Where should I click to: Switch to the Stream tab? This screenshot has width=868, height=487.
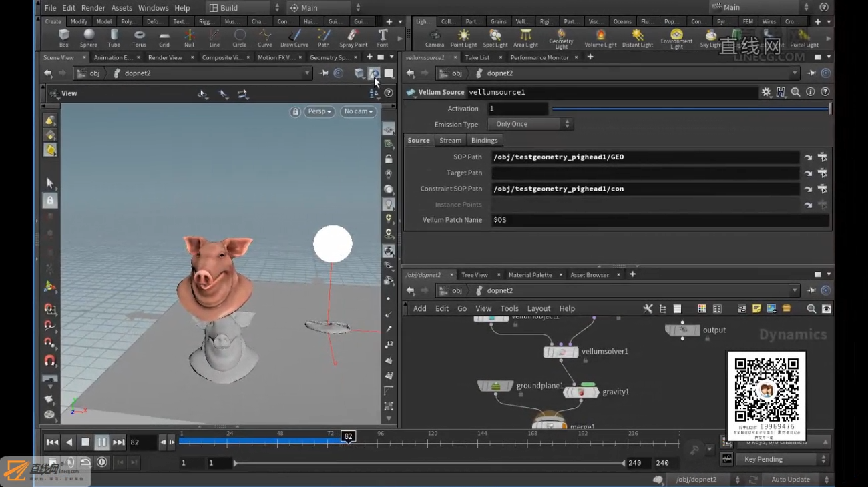pyautogui.click(x=450, y=141)
